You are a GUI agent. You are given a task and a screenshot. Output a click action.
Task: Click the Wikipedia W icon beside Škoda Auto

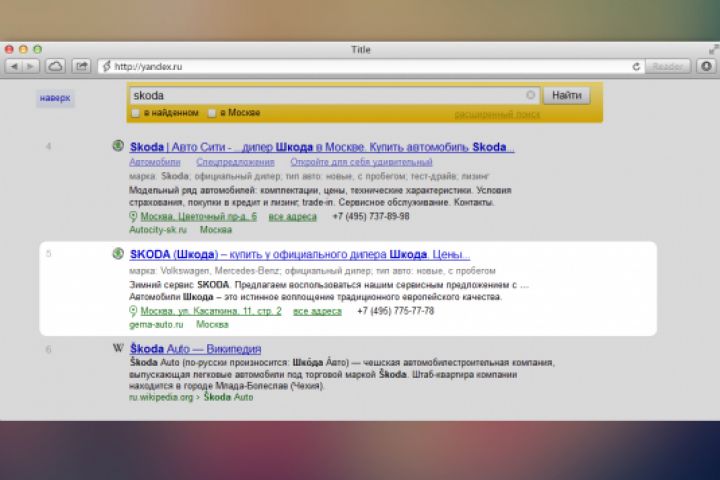pos(118,348)
